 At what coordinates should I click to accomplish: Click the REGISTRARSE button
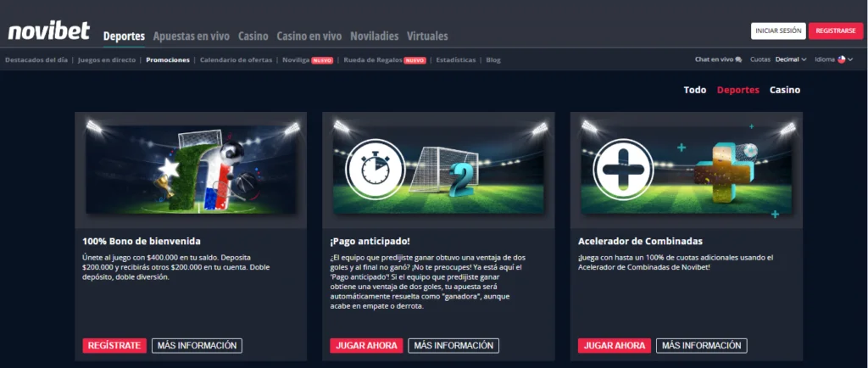click(x=836, y=31)
